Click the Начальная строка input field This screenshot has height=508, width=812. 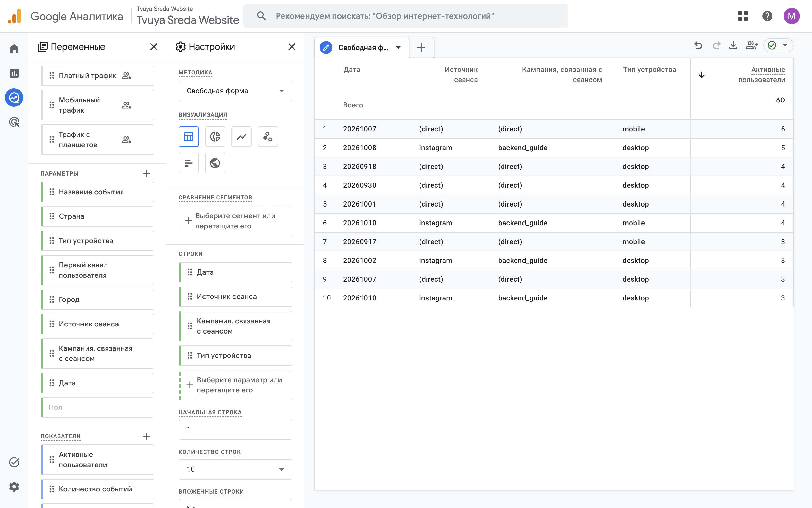point(235,430)
